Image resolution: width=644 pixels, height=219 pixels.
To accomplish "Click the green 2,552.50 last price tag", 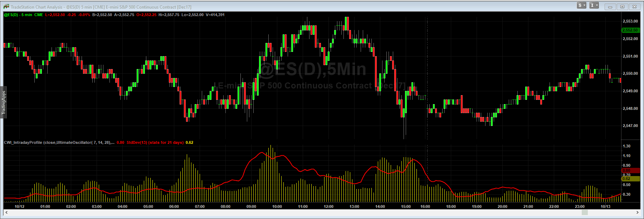I will 631,30.
